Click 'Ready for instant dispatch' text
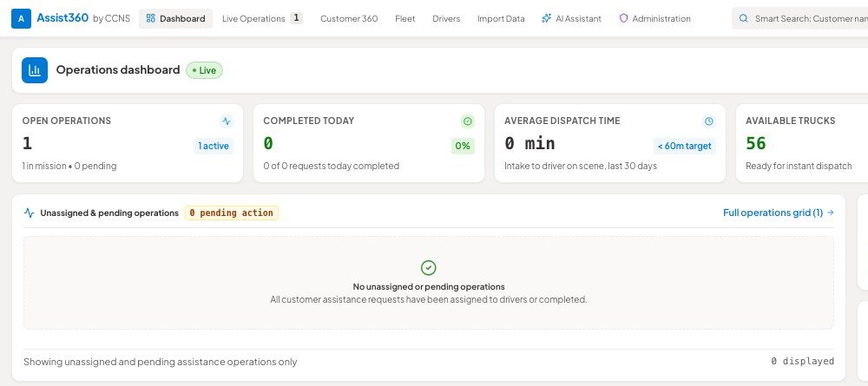868x386 pixels. click(799, 166)
